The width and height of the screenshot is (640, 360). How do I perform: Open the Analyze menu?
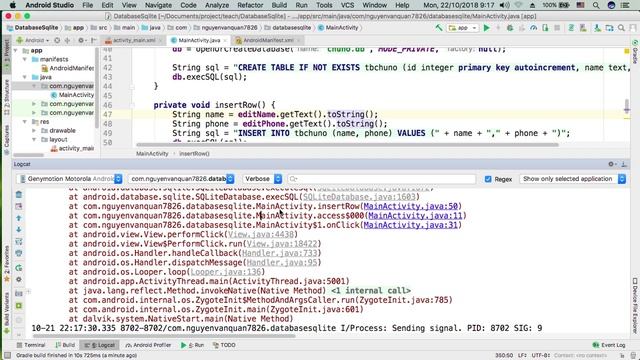coord(217,5)
